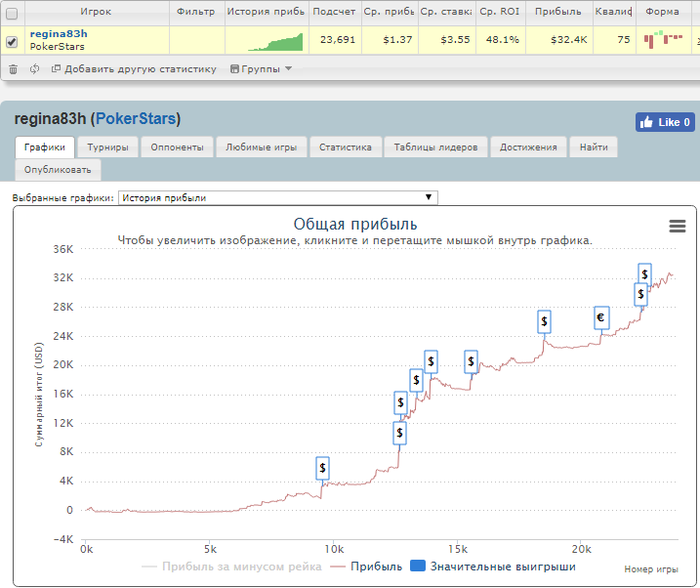Open the Статистика tab
Screen dimensions: 700x588
[x=345, y=147]
